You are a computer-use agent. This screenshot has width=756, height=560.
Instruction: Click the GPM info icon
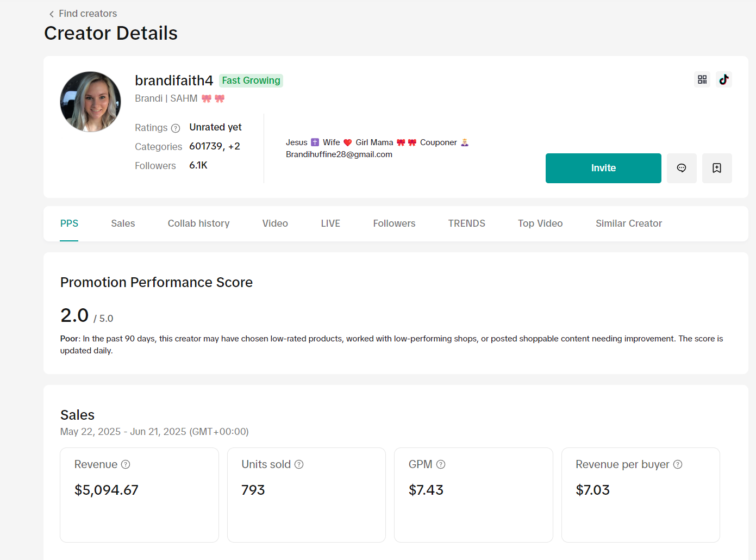tap(441, 464)
